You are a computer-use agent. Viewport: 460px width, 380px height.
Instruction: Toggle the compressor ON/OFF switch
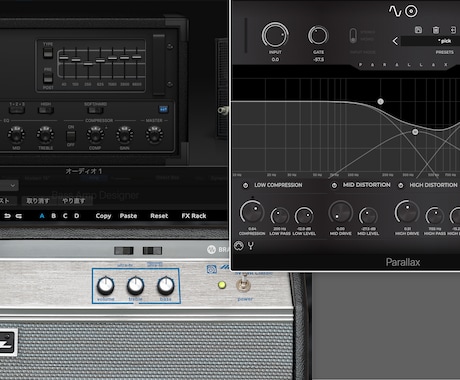click(71, 136)
